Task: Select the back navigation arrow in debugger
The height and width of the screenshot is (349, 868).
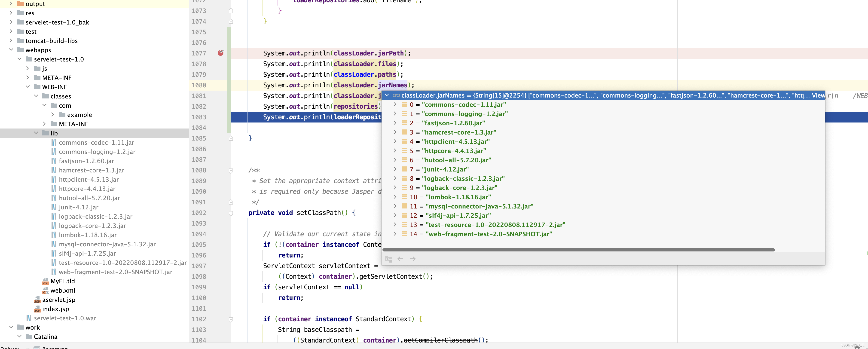Action: coord(400,259)
